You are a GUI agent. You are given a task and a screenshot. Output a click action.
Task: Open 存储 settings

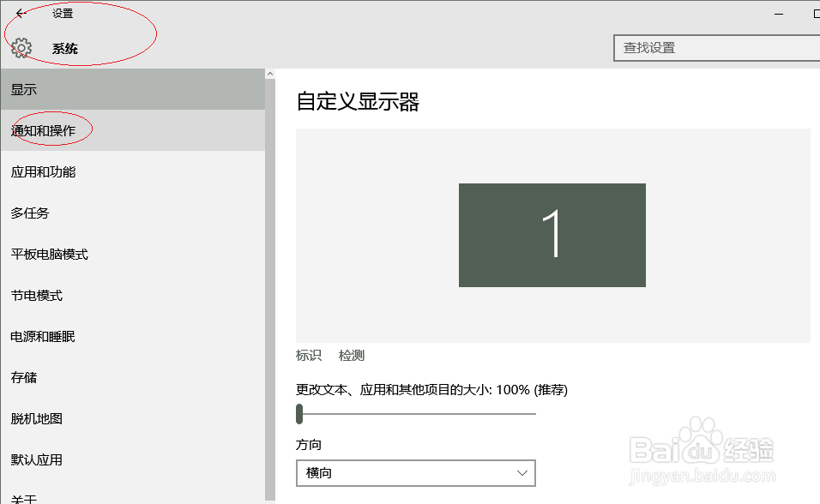point(26,377)
